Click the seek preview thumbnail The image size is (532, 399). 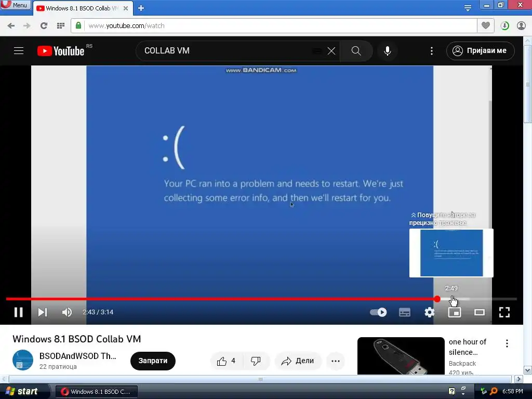pos(451,253)
